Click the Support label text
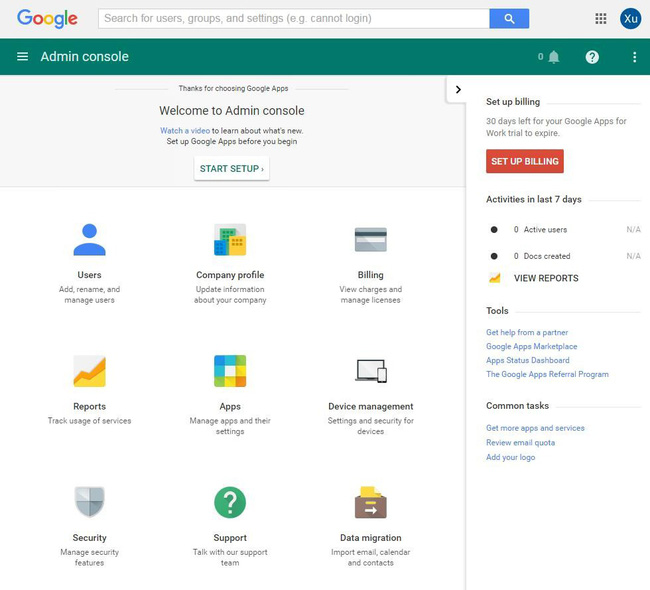 tap(230, 538)
